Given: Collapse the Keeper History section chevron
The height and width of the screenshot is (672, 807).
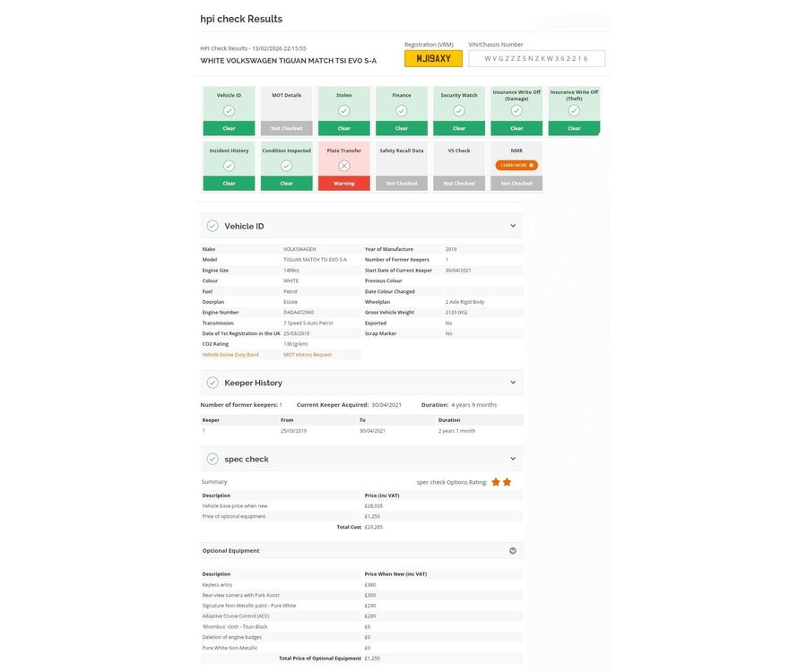Looking at the screenshot, I should [513, 383].
